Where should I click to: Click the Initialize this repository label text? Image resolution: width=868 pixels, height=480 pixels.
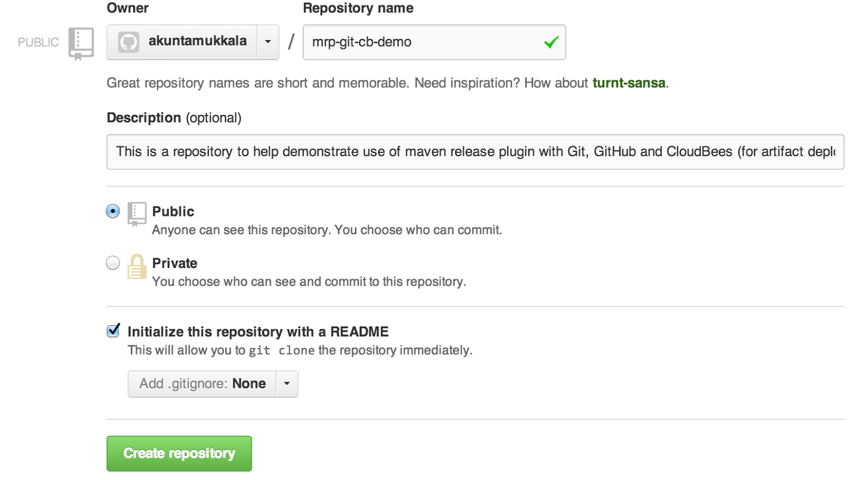[x=258, y=332]
